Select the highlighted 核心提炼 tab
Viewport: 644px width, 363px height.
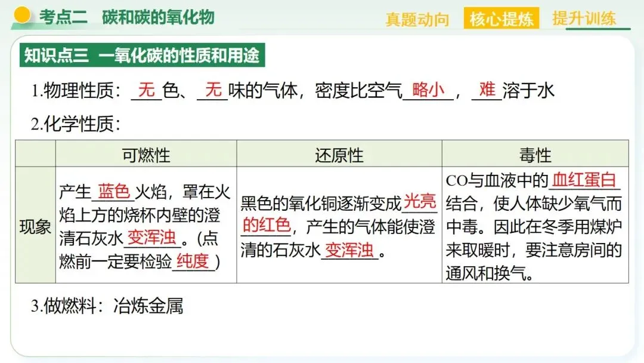[501, 19]
